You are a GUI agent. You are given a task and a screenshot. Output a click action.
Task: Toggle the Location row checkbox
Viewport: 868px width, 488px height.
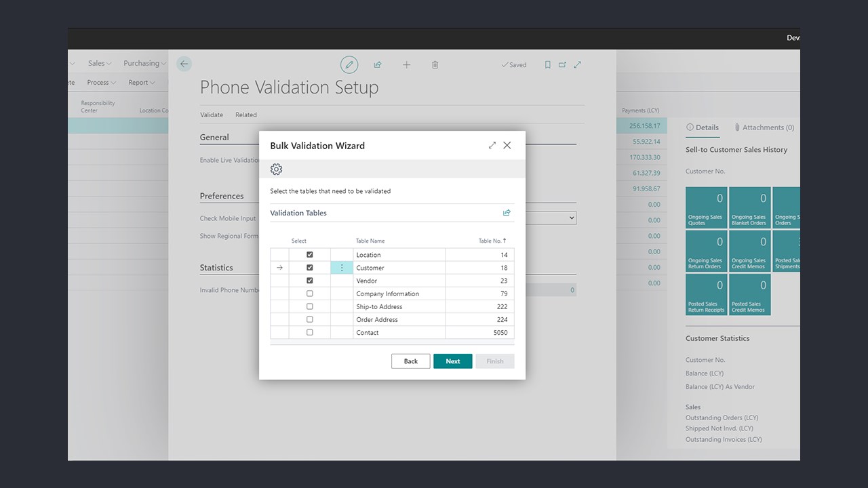[x=310, y=255]
